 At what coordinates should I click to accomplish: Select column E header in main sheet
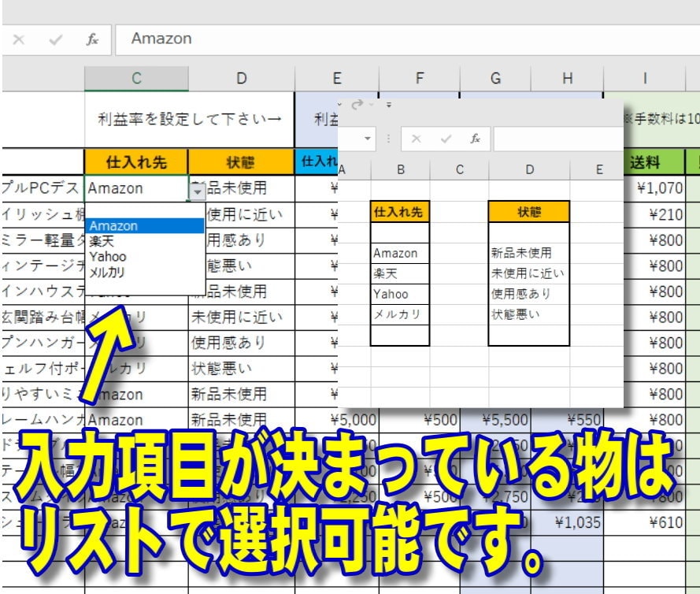pos(337,78)
